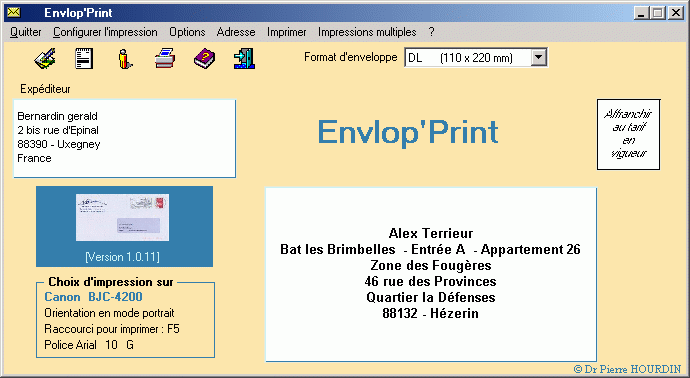Expand the Format d'enveloppe dropdown arrow

(539, 57)
